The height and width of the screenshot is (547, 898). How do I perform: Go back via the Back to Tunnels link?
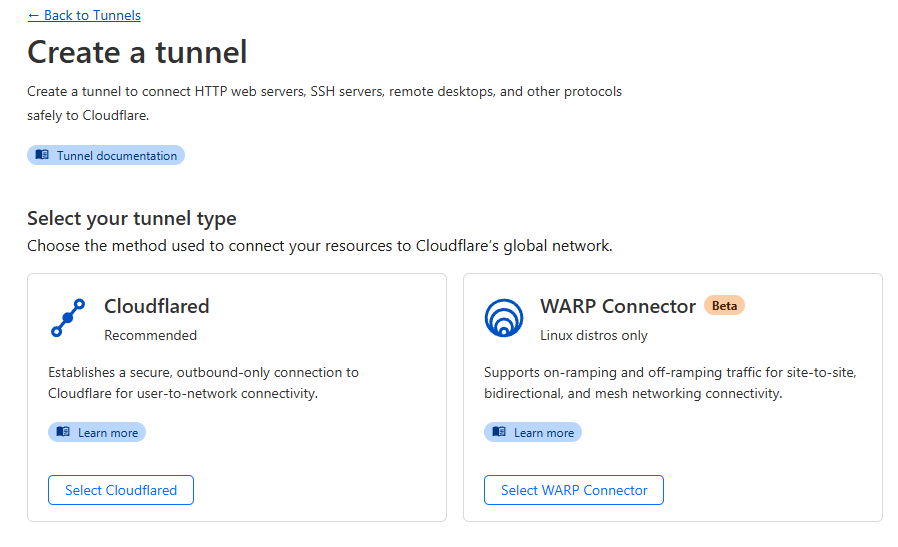84,15
